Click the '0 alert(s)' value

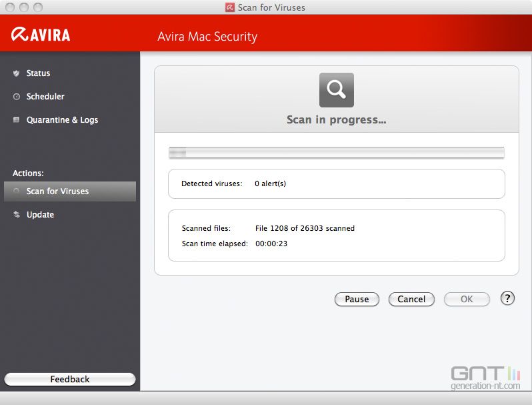point(271,183)
